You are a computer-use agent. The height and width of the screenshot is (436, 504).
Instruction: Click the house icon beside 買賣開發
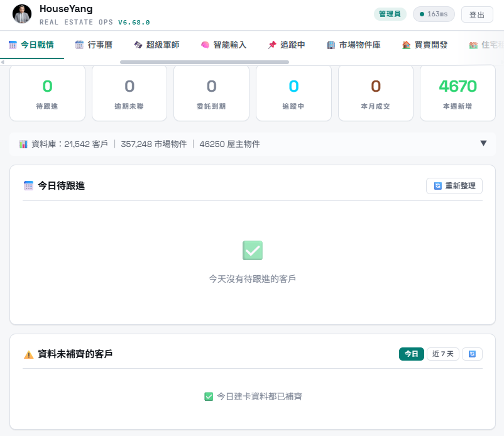pyautogui.click(x=407, y=45)
